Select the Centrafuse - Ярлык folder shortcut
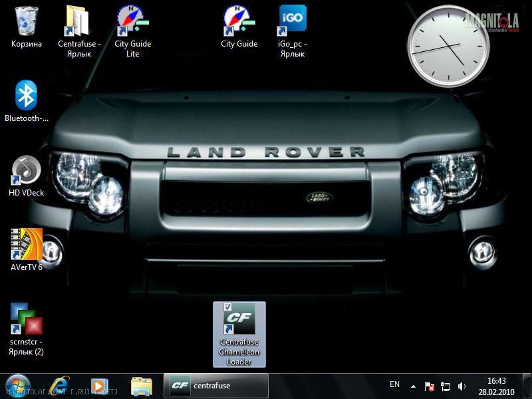This screenshot has height=399, width=532. [79, 31]
